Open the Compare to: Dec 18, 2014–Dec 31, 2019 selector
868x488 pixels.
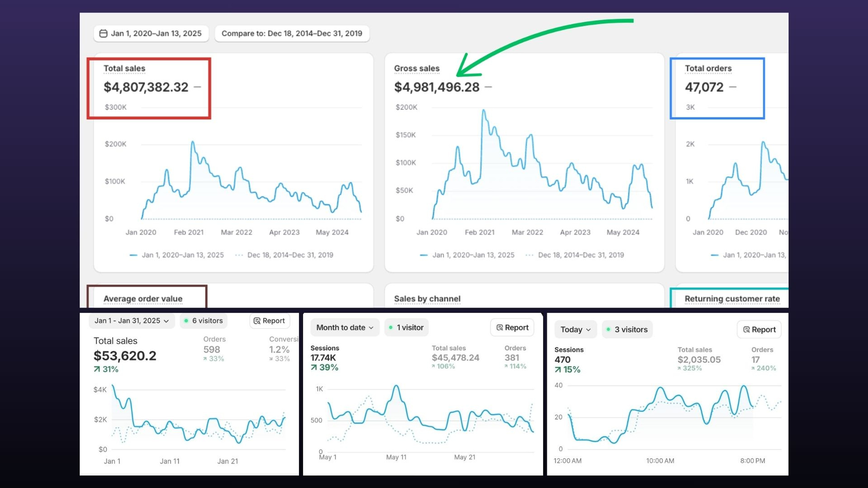[292, 33]
